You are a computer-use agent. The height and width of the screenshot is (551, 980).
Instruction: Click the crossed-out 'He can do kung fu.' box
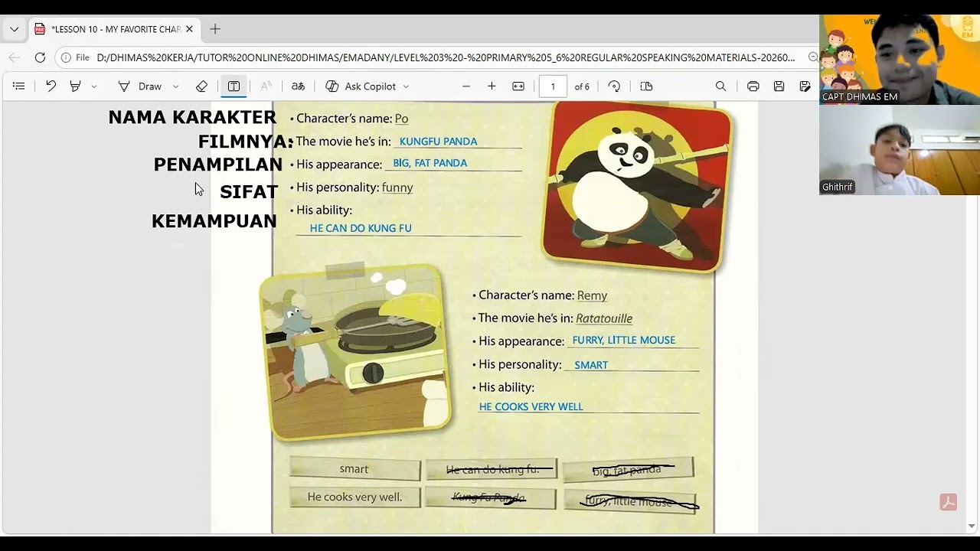[493, 469]
